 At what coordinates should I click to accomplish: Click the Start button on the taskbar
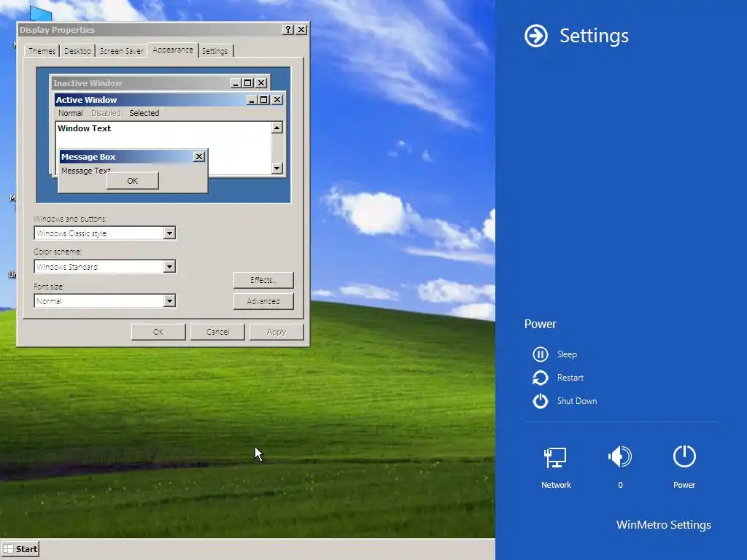coord(20,549)
